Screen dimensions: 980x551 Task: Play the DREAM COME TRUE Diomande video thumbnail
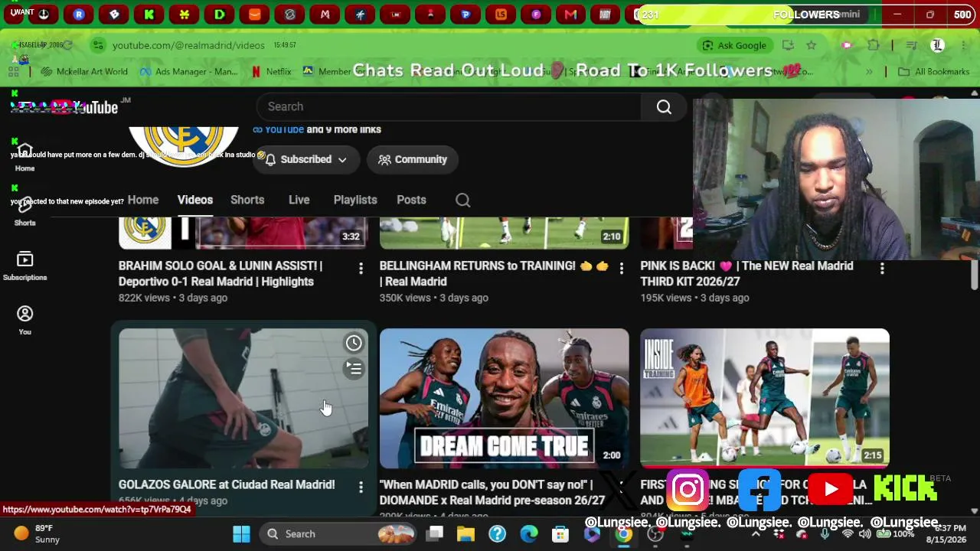pyautogui.click(x=505, y=398)
